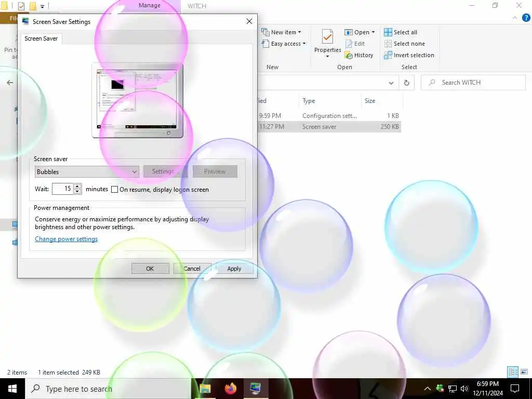Click the Screen Saver Settings taskbar icon
Image resolution: width=532 pixels, height=399 pixels.
pyautogui.click(x=256, y=389)
